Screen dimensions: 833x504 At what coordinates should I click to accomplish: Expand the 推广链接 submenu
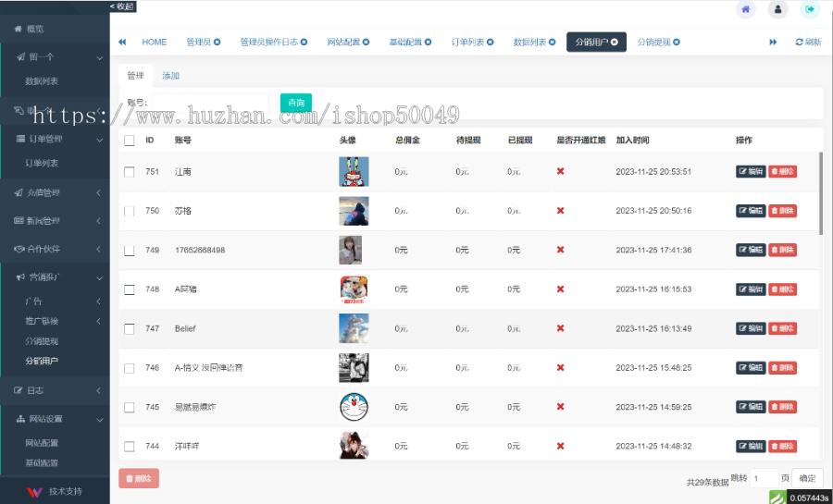(x=55, y=321)
